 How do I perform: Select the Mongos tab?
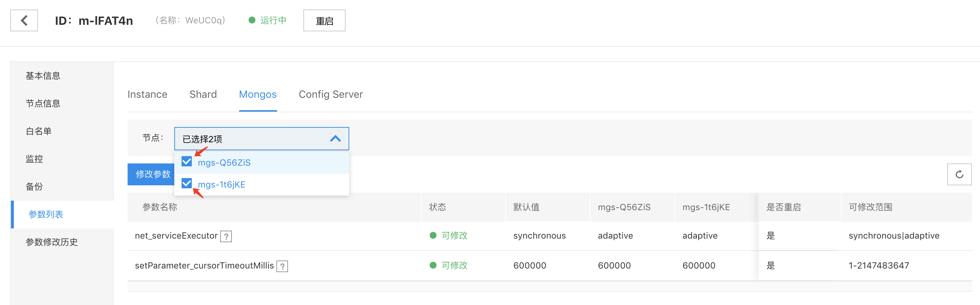tap(257, 94)
